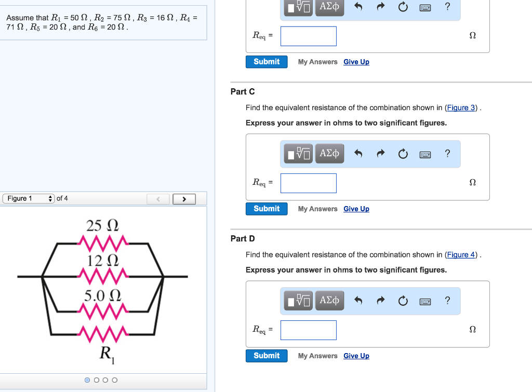The height and width of the screenshot is (392, 532).
Task: Submit the Part C answer
Action: (266, 208)
